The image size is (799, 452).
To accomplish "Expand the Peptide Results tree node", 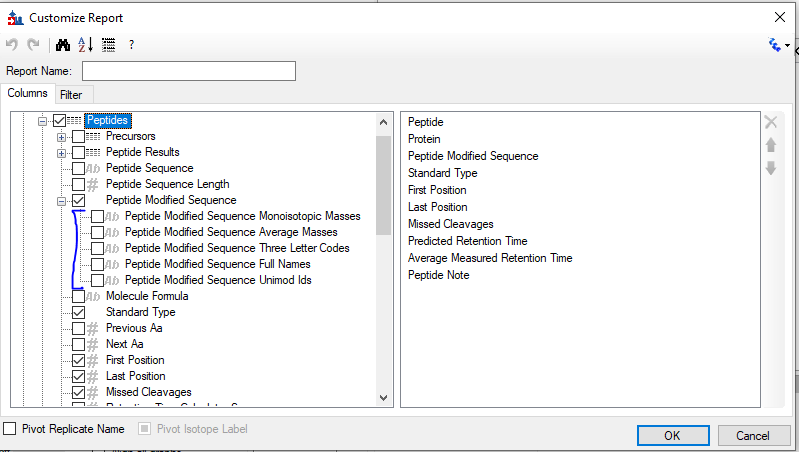I will pyautogui.click(x=62, y=152).
